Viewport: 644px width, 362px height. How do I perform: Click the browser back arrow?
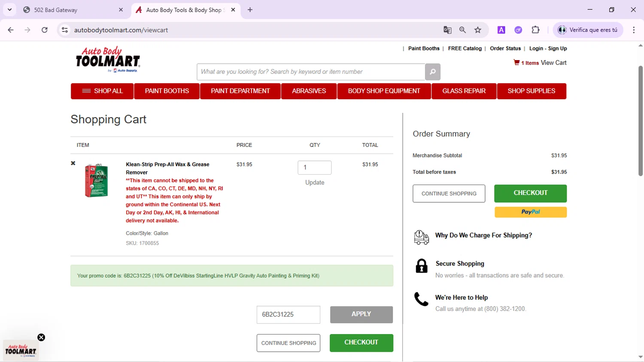11,30
